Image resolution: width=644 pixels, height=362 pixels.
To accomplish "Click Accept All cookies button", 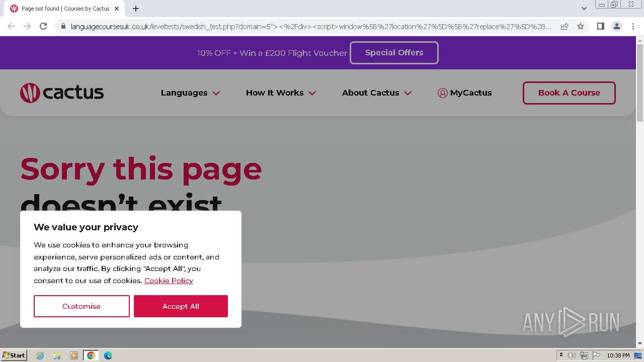I will (181, 306).
